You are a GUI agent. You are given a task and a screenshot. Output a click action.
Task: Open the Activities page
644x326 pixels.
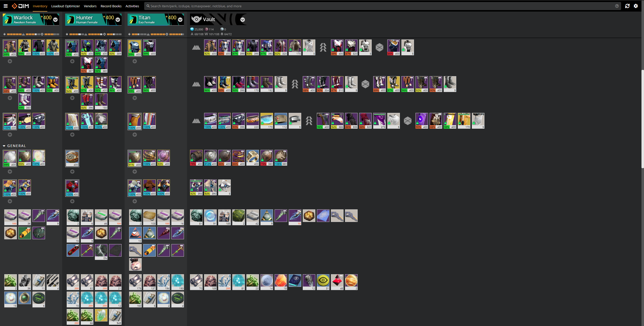pyautogui.click(x=132, y=6)
